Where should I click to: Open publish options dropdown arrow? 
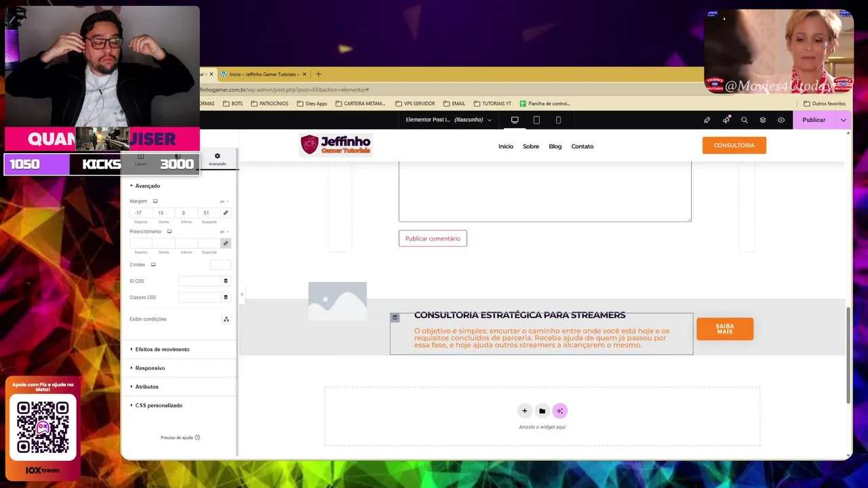(843, 120)
